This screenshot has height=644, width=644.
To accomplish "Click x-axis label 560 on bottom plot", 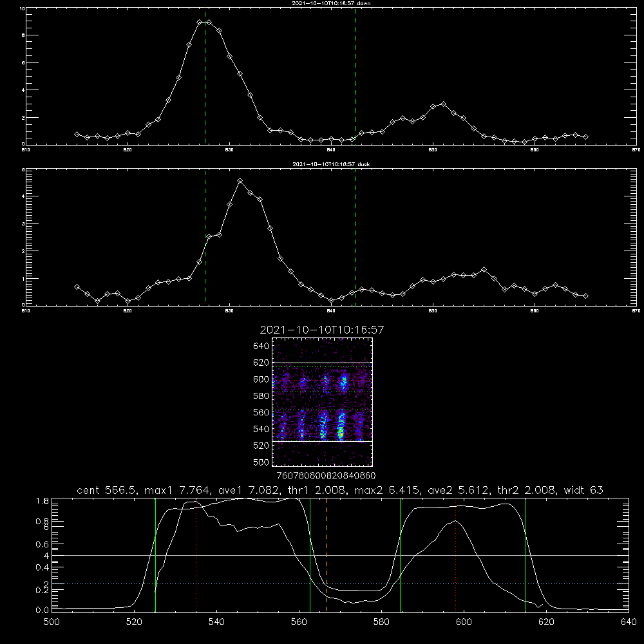I will point(299,622).
